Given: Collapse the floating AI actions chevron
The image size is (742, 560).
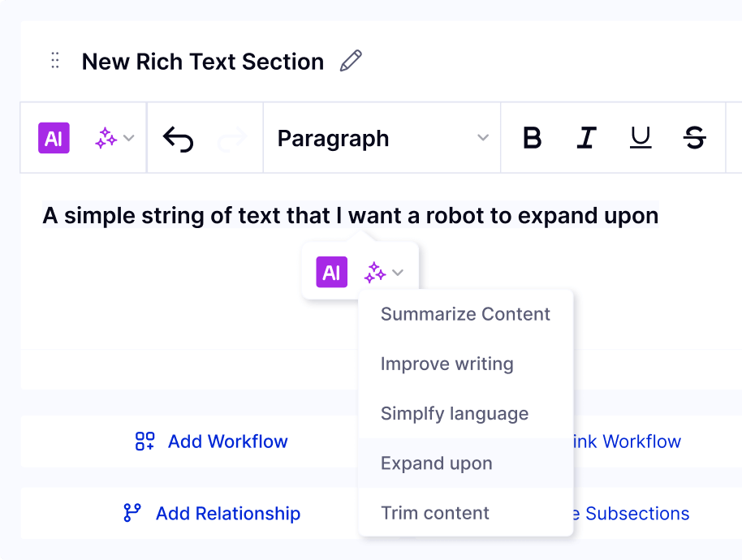Looking at the screenshot, I should pos(398,273).
